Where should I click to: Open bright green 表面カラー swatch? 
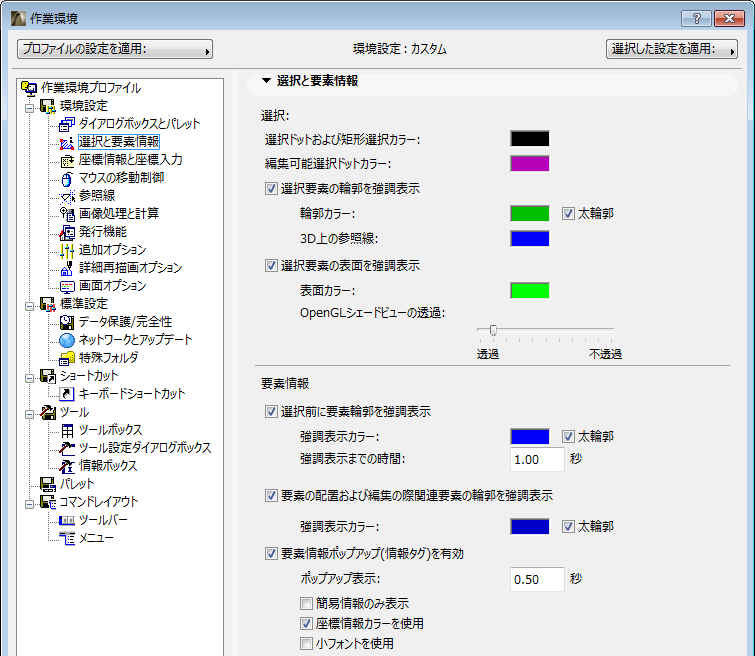pos(530,290)
